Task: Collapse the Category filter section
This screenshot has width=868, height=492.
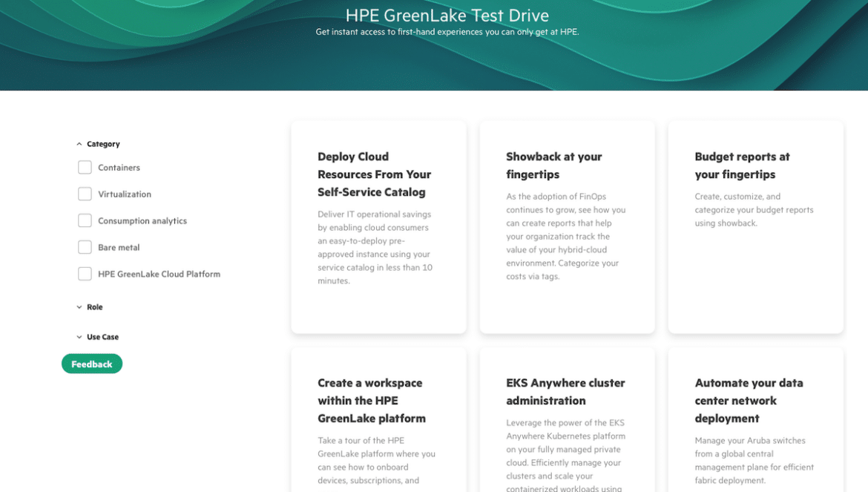Action: tap(98, 144)
